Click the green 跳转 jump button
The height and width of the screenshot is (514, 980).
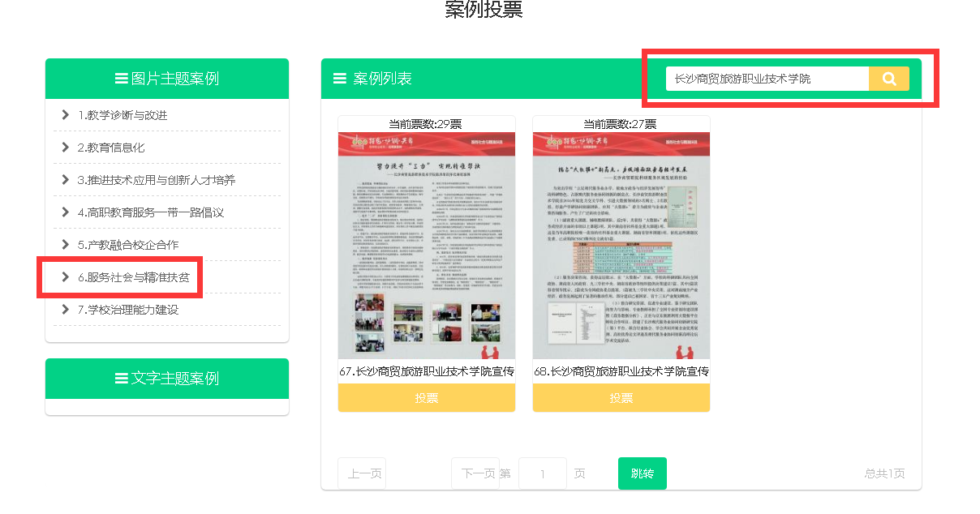coord(643,473)
